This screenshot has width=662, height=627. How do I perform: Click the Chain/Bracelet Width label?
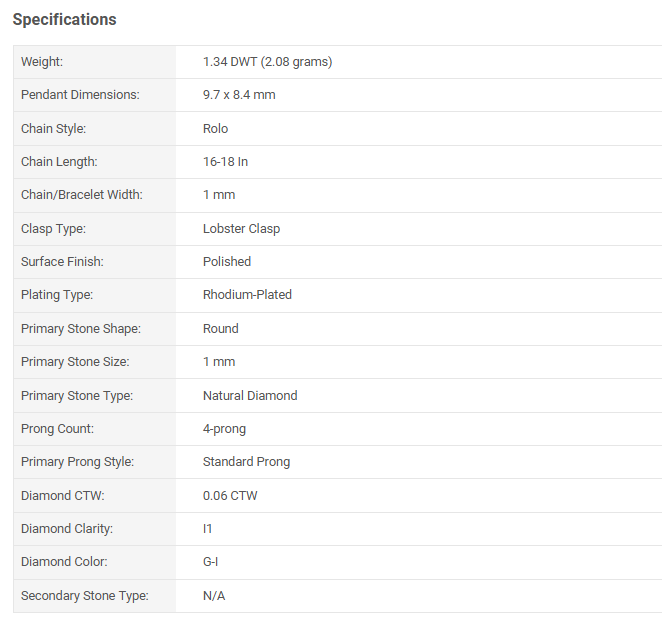pos(82,195)
